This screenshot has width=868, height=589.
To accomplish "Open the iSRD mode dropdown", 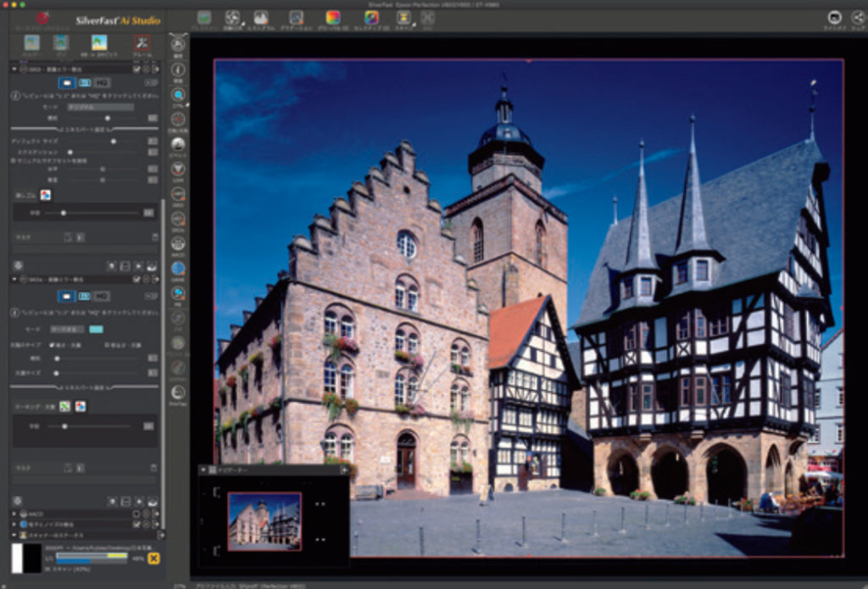I will coord(100,107).
